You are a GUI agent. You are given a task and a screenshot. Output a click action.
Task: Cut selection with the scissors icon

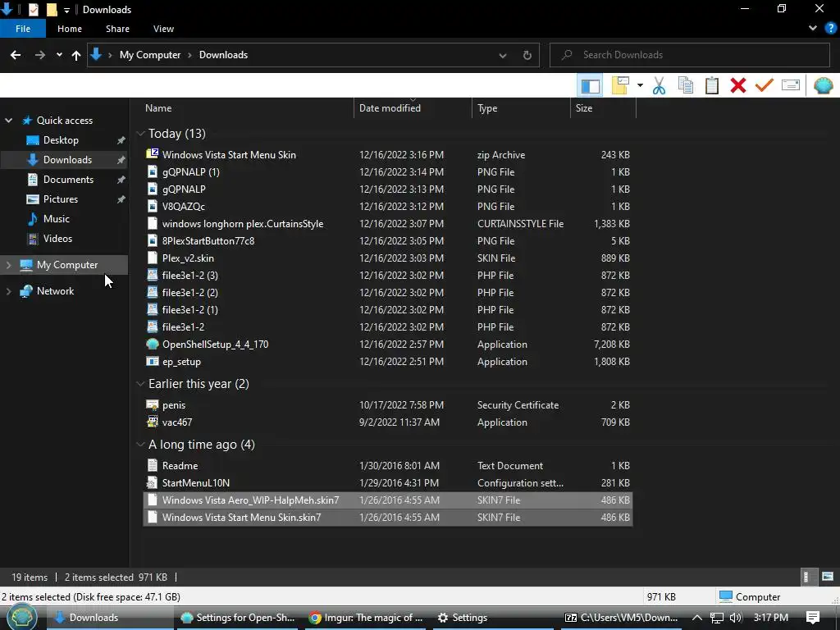pos(659,85)
